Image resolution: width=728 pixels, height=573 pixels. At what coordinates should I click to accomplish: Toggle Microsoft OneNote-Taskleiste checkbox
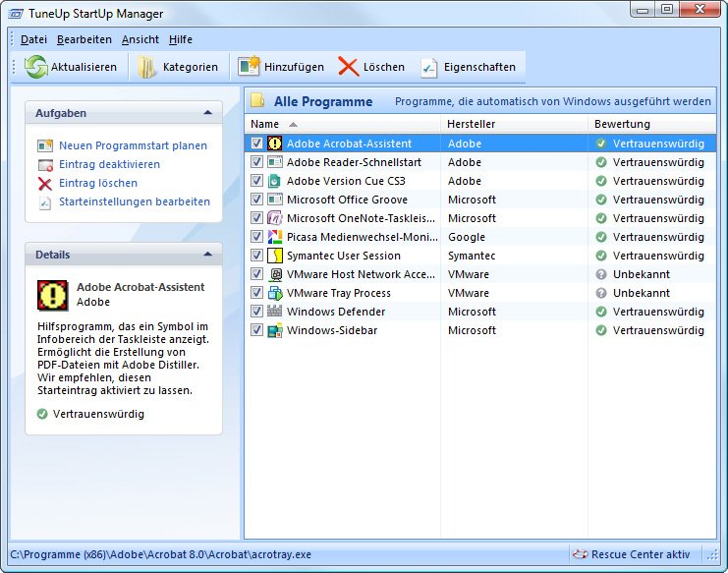pyautogui.click(x=256, y=218)
